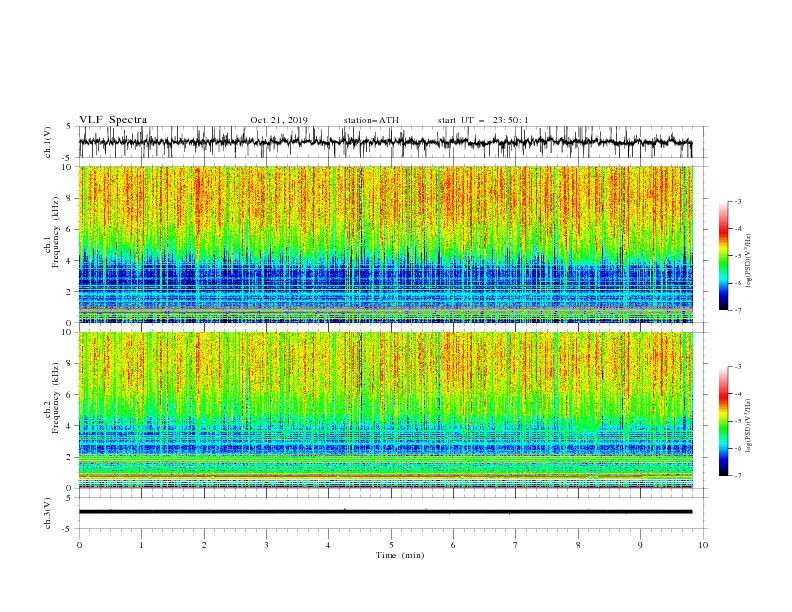This screenshot has width=792, height=612.
Task: Click the '-3' value on upper colorbar
Action: click(x=737, y=201)
